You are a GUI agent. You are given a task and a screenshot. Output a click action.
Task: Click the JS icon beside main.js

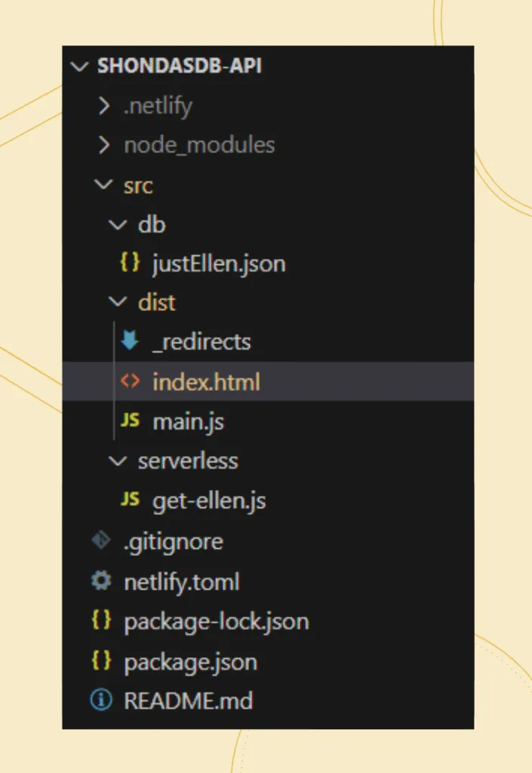[128, 420]
